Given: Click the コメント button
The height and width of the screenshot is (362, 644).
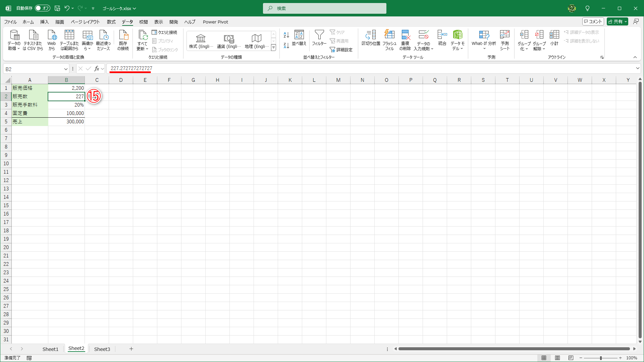Looking at the screenshot, I should point(593,21).
